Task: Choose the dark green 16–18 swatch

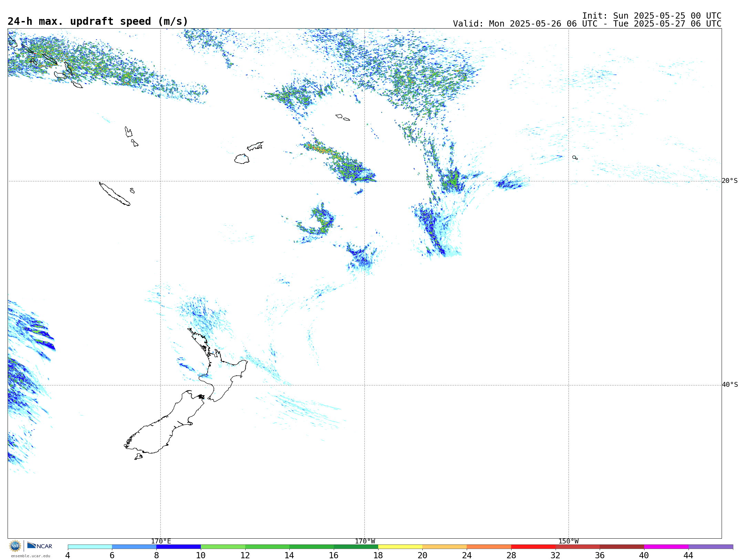Action: point(356,547)
